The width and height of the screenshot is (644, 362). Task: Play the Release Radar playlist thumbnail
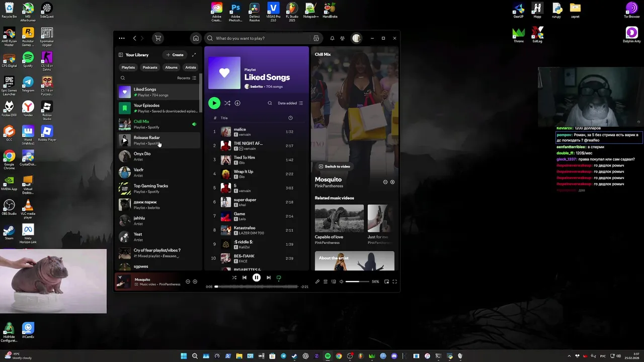point(125,140)
